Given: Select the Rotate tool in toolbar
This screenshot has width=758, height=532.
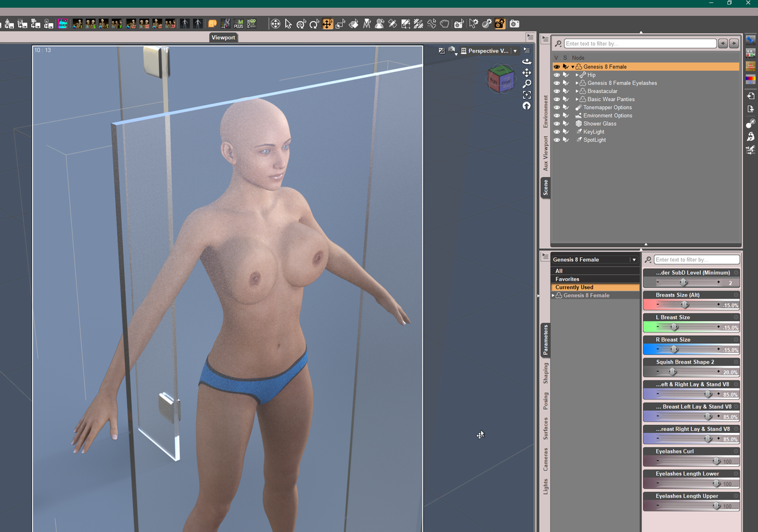Looking at the screenshot, I should click(x=315, y=24).
